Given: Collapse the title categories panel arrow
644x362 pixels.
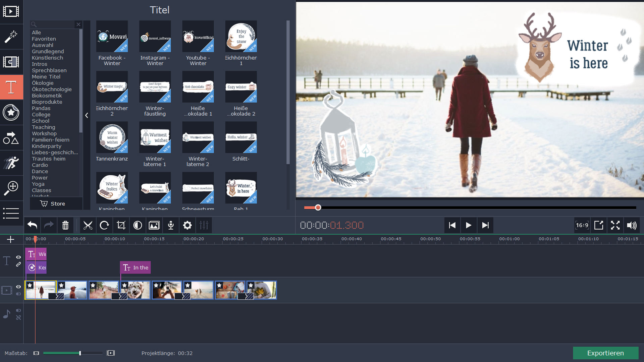Looking at the screenshot, I should coord(87,115).
